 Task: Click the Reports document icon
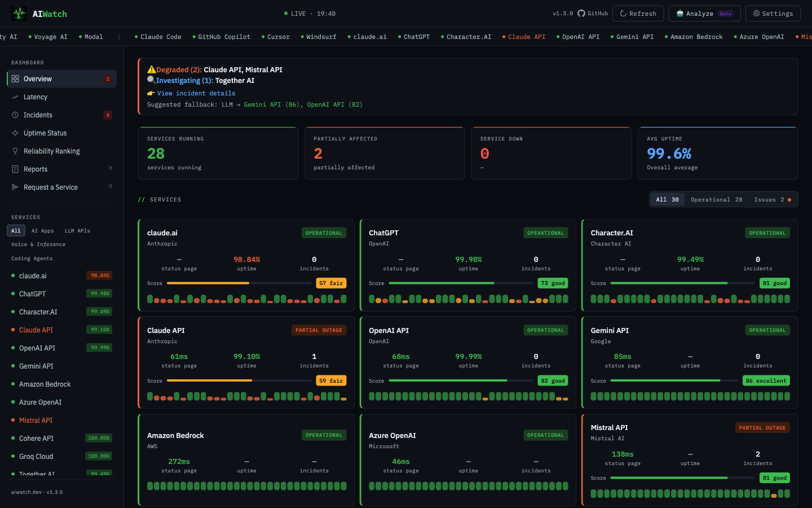(15, 169)
